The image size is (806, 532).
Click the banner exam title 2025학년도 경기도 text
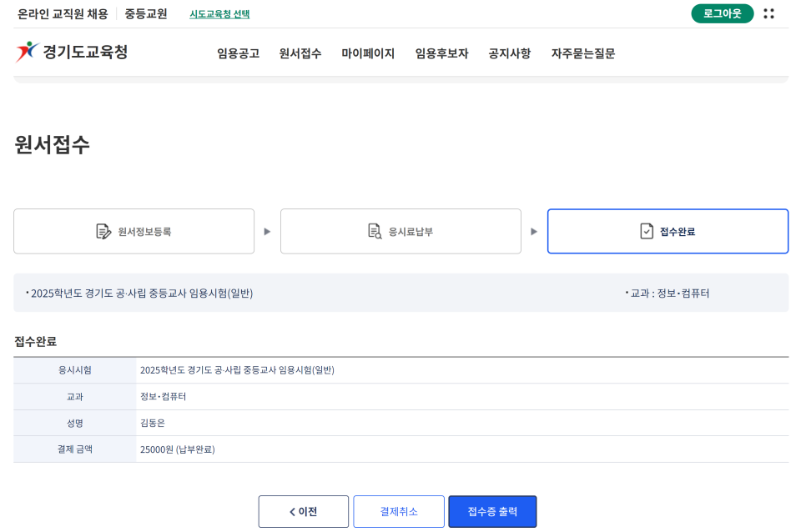(142, 294)
